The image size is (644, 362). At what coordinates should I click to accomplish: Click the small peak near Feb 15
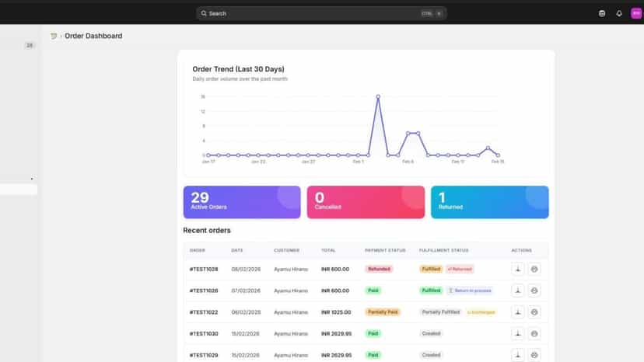pos(488,148)
